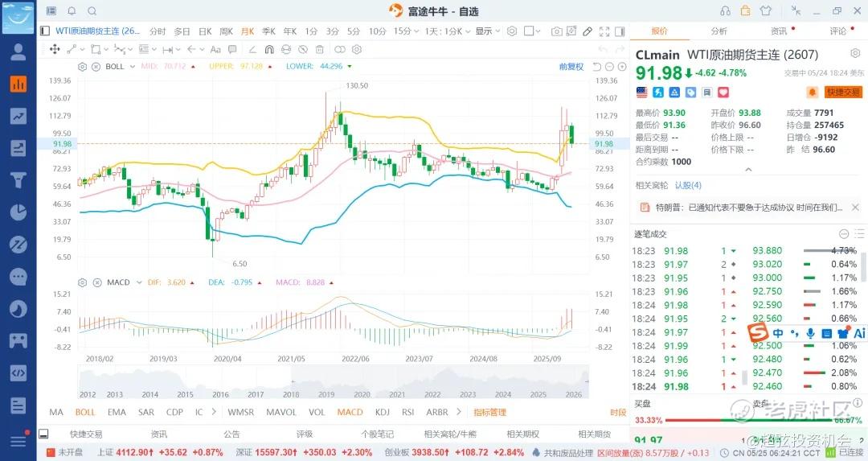Switch to the 分析 tab
This screenshot has height=461, width=868.
719,31
